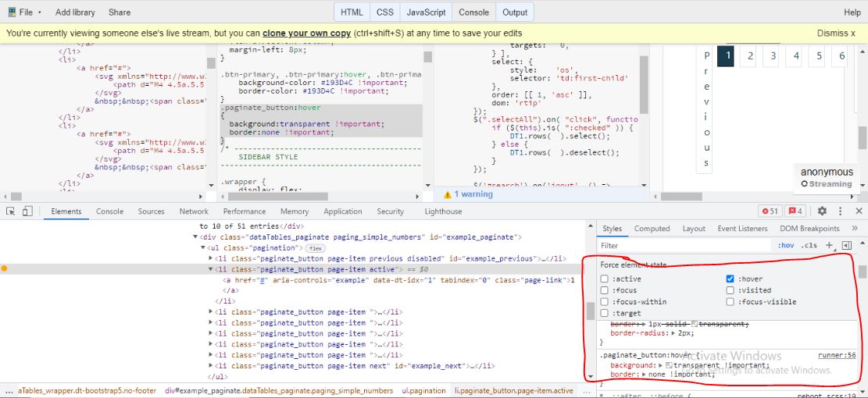This screenshot has height=398, width=868.
Task: Open the Share menu
Action: [120, 12]
